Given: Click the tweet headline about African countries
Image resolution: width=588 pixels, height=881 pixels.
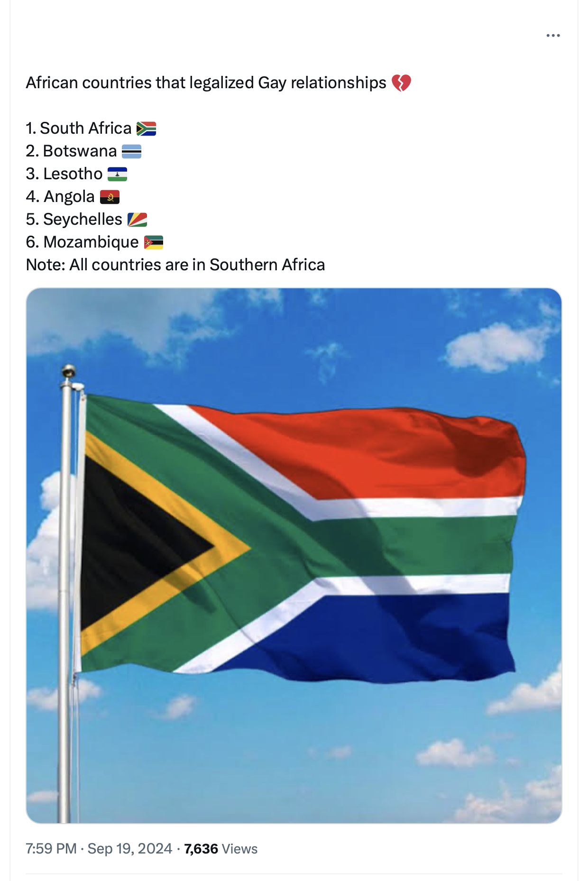Looking at the screenshot, I should pos(206,83).
